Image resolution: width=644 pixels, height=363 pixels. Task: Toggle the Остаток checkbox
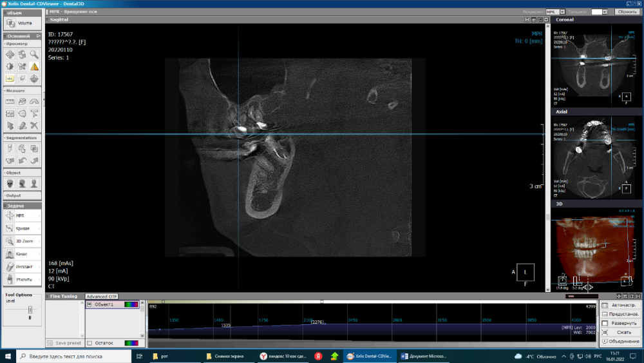pos(90,343)
